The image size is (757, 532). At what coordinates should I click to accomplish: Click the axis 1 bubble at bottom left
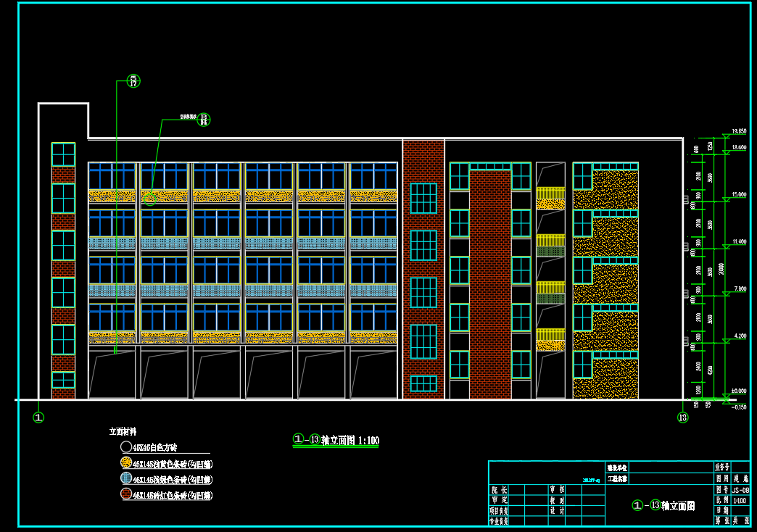pos(38,417)
